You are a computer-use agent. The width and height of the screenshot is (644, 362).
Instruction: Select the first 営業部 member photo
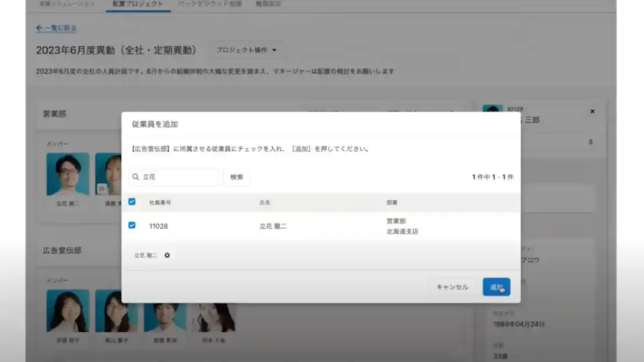68,174
